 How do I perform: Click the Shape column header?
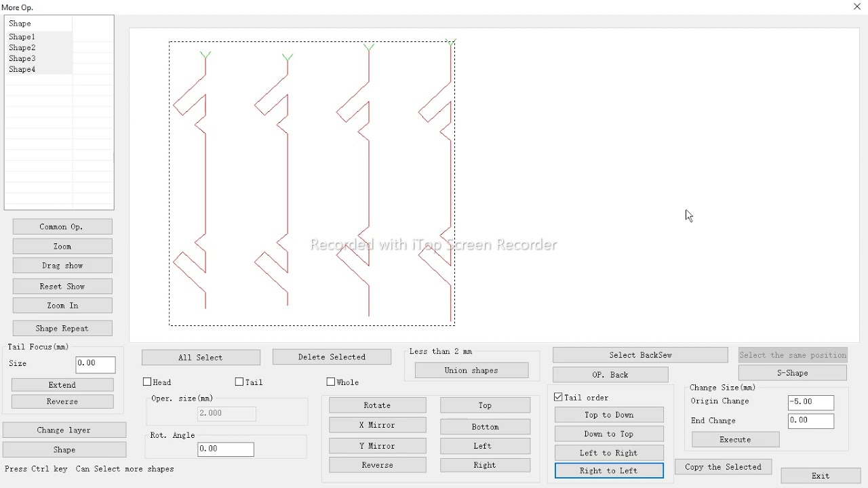(39, 23)
